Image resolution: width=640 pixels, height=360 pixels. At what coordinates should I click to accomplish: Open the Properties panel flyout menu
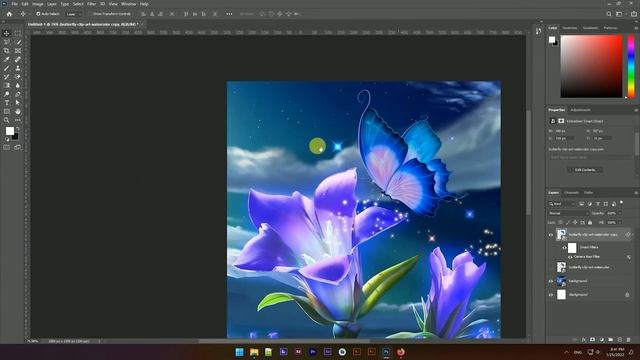[x=636, y=110]
